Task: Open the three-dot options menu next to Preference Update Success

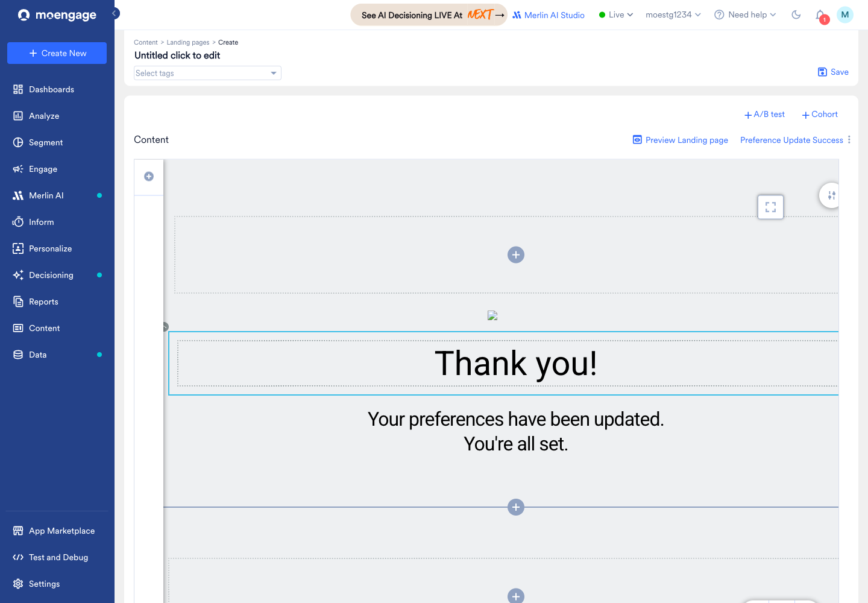Action: coord(849,139)
